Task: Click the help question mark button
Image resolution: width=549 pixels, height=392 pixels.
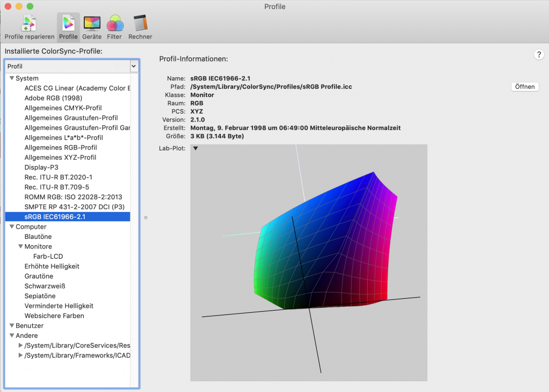Action: click(x=539, y=55)
